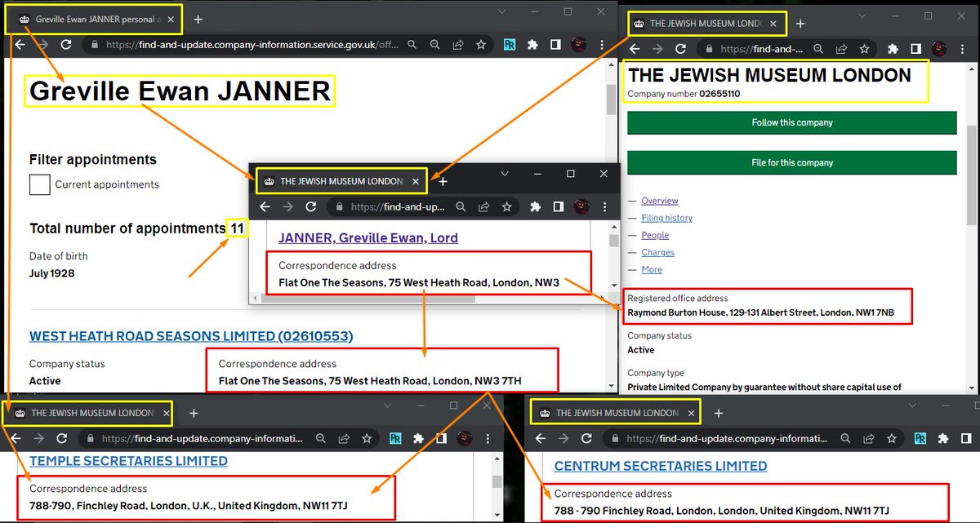Expand the More section link

(652, 269)
